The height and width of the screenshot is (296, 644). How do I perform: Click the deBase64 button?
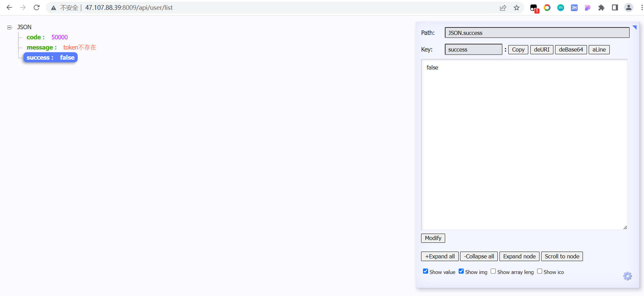571,50
